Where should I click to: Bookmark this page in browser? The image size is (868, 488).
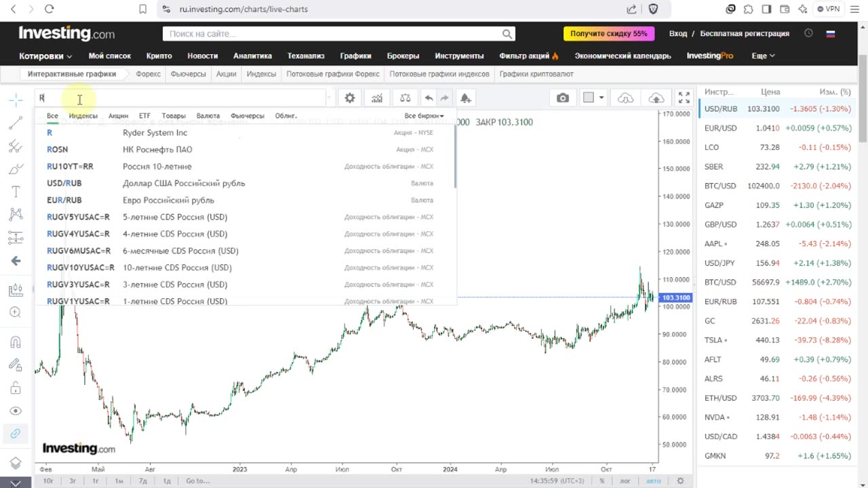click(x=142, y=9)
